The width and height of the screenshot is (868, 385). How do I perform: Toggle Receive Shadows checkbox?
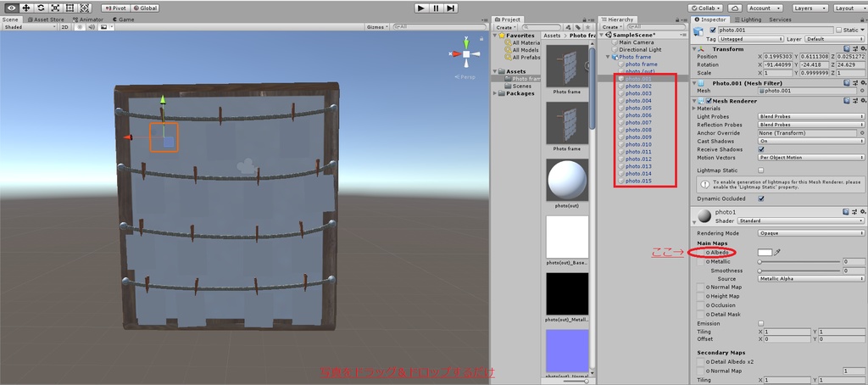760,149
